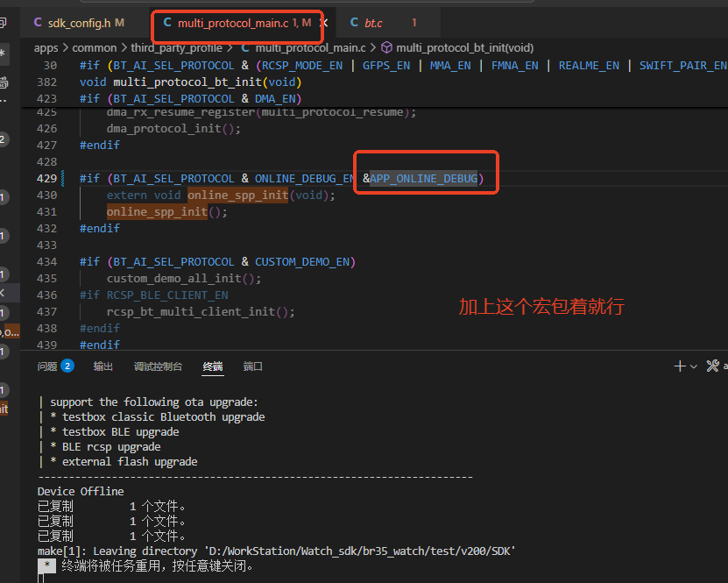Image resolution: width=728 pixels, height=583 pixels.
Task: Click the D:/WorkStation SDK path in terminal
Action: click(360, 551)
